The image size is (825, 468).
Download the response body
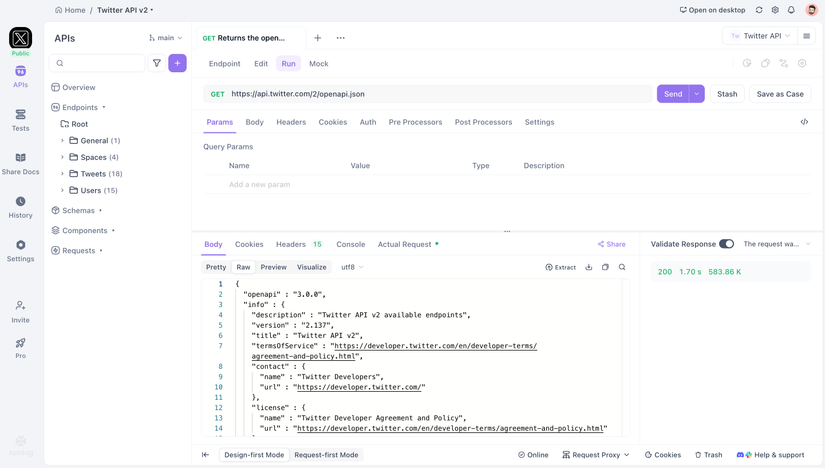coord(589,267)
